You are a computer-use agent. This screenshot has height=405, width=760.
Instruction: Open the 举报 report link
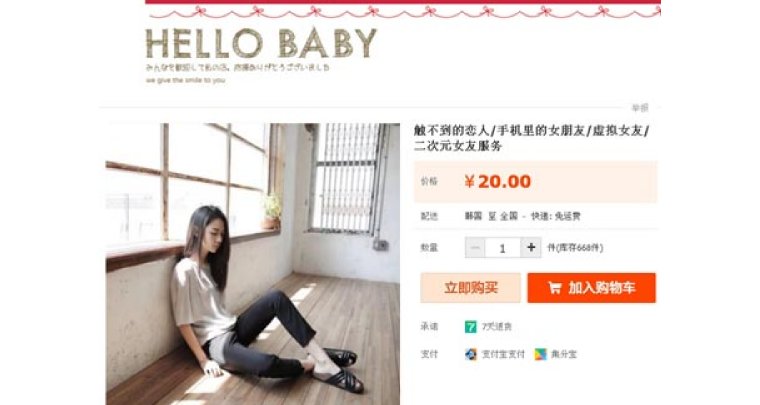639,108
